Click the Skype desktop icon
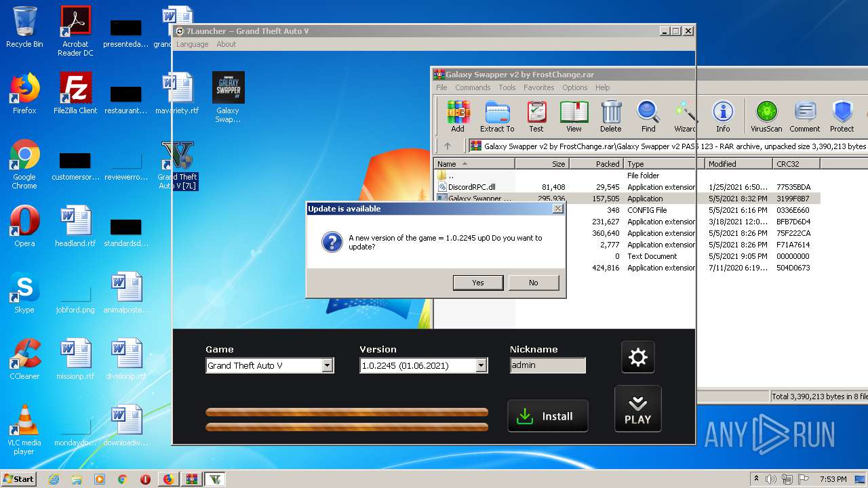The height and width of the screenshot is (488, 868). coord(24,293)
